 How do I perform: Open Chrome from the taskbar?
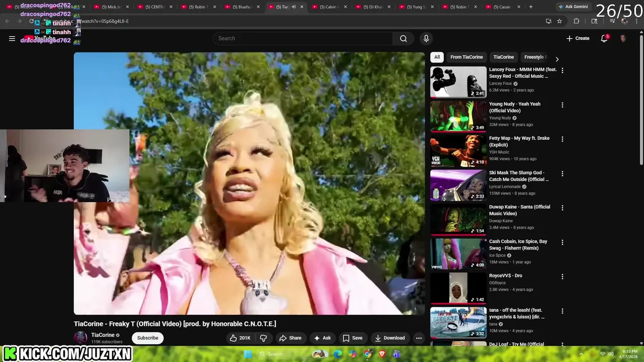pos(368,354)
